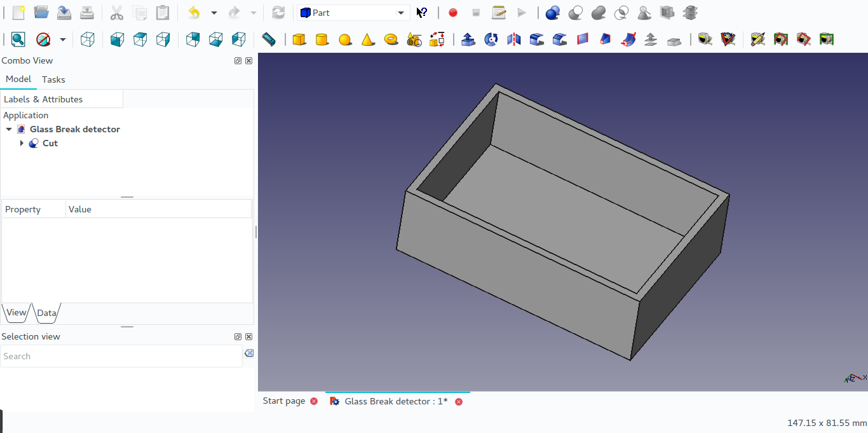Refresh the document with recompute icon
Viewport: 868px width, 433px height.
pyautogui.click(x=278, y=13)
